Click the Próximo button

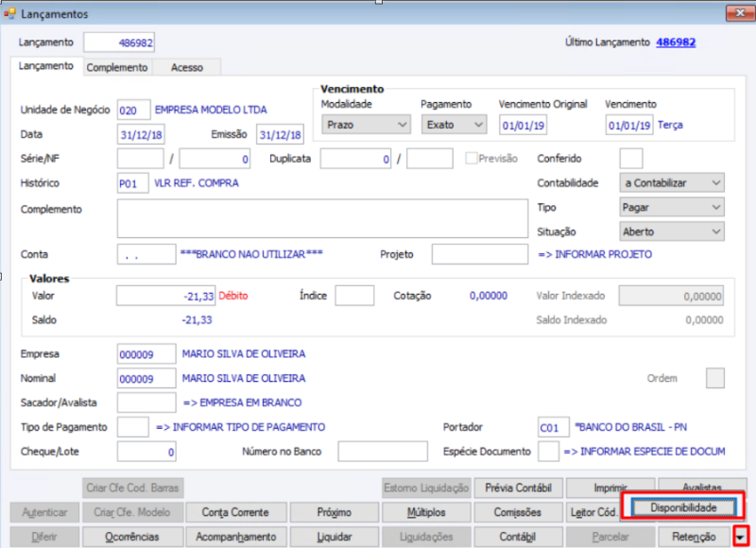coord(335,512)
